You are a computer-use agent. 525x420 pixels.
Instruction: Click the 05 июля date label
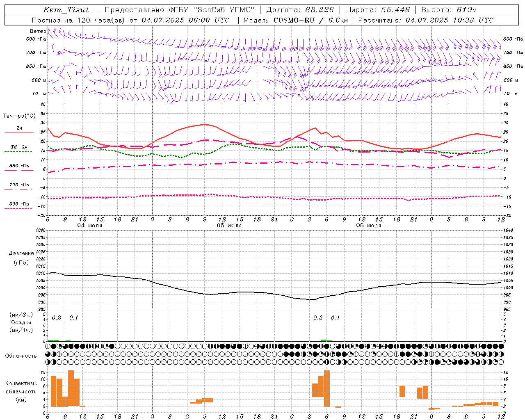click(x=229, y=226)
